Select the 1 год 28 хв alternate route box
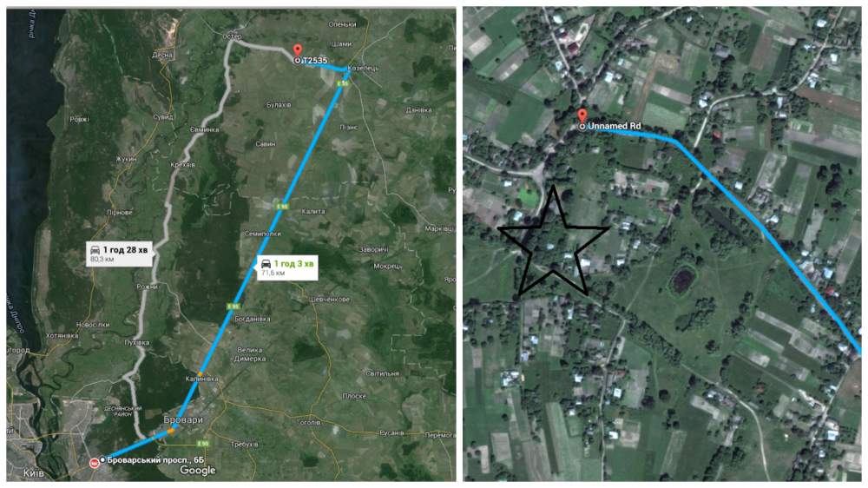Viewport: 868px width, 488px height. point(119,254)
